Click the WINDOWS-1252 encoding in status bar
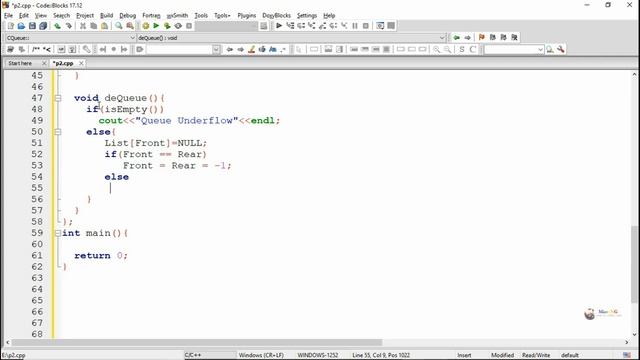The image size is (640, 360). [318, 355]
